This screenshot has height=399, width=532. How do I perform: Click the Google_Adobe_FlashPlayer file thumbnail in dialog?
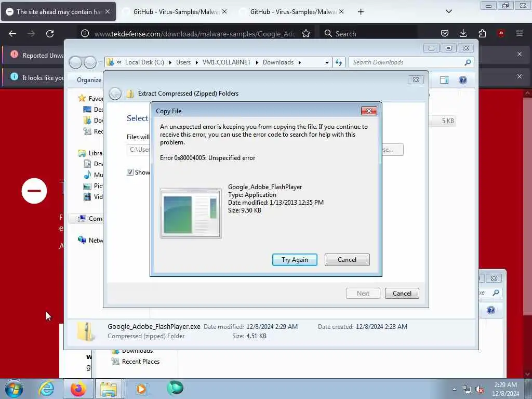[191, 214]
